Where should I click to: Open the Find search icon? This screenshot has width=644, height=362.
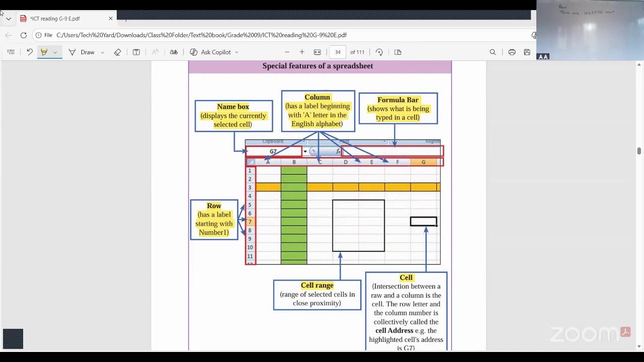(x=493, y=52)
